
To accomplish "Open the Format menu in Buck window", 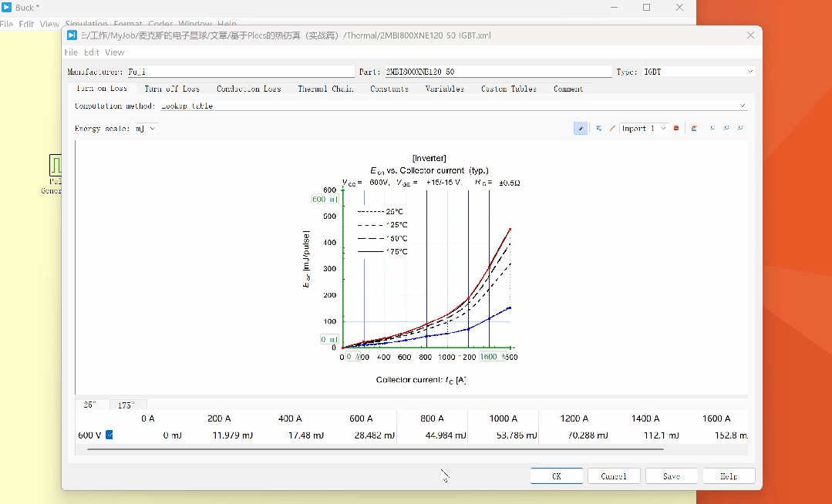I will pos(128,24).
